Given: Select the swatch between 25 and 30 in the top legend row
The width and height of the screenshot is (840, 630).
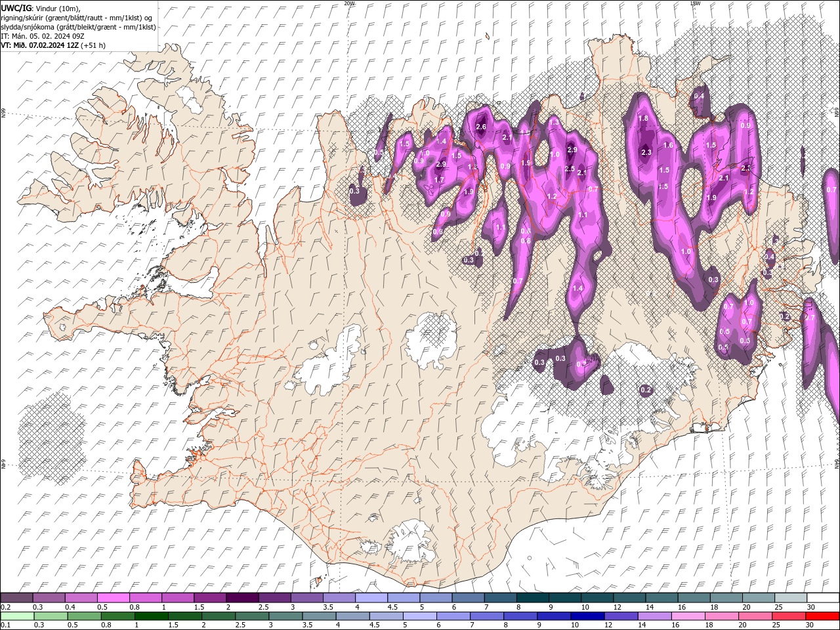Looking at the screenshot, I should pos(790,598).
